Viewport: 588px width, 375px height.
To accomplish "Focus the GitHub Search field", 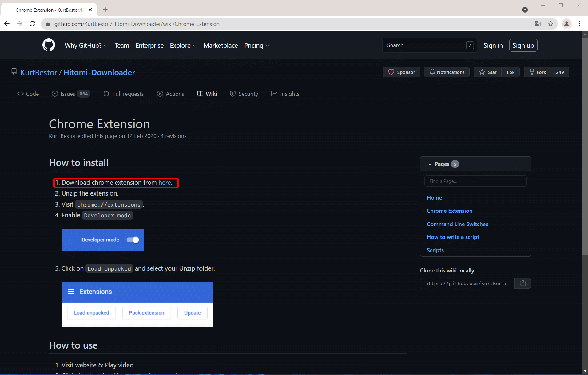I will [x=430, y=45].
